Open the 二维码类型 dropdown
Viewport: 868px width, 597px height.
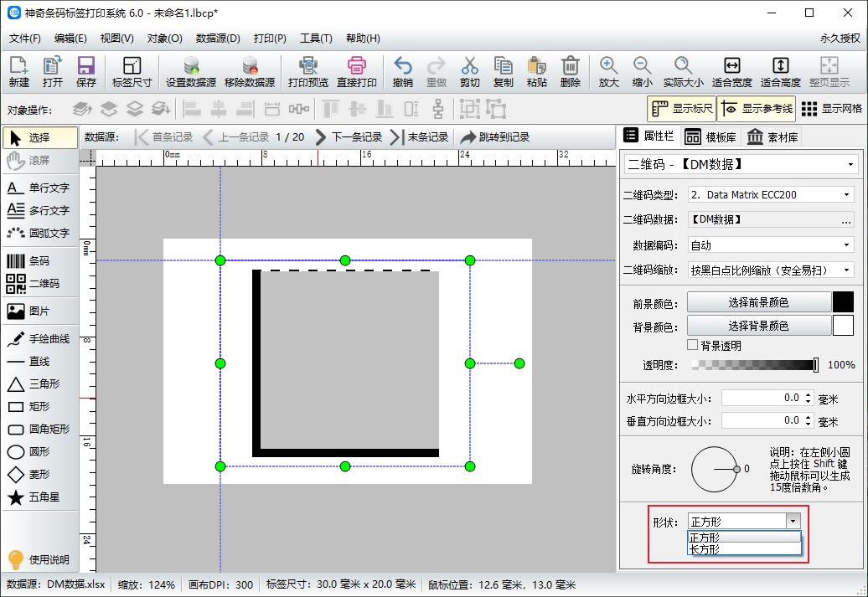[x=770, y=194]
